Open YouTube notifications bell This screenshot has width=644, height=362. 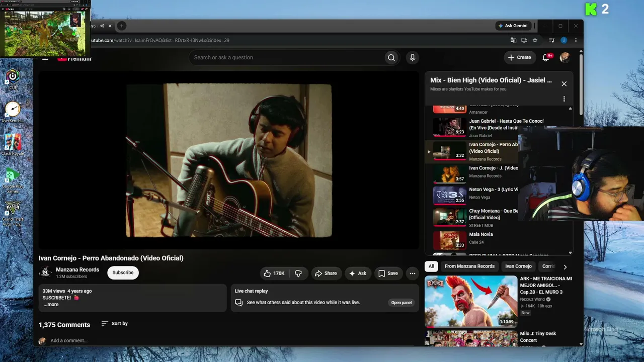[546, 57]
